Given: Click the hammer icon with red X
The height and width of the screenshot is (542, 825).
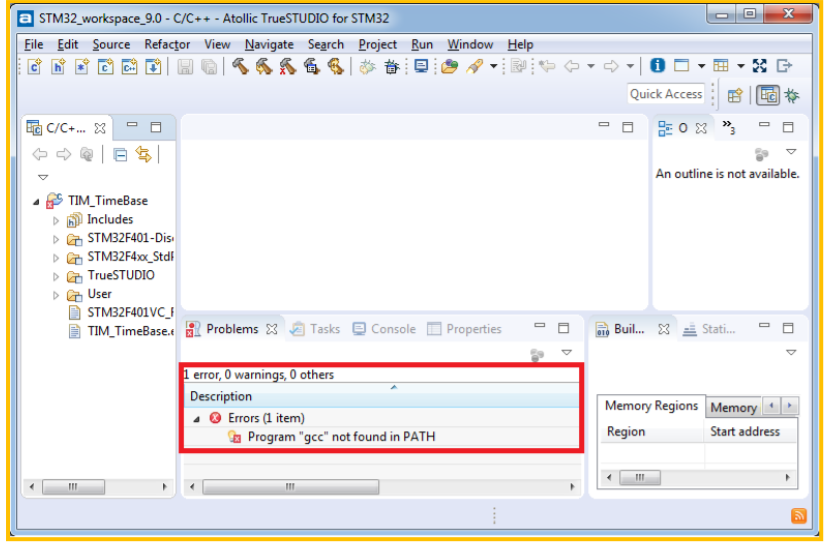Looking at the screenshot, I should (287, 66).
